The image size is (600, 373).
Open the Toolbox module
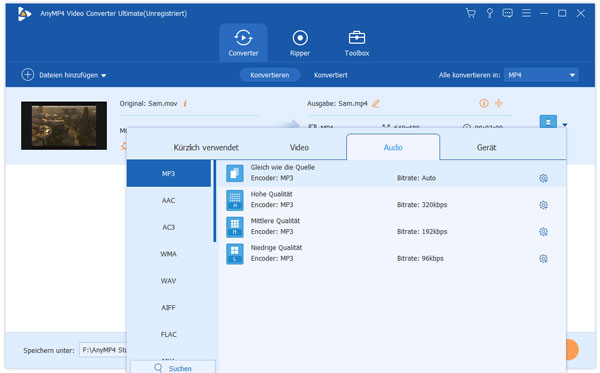357,43
